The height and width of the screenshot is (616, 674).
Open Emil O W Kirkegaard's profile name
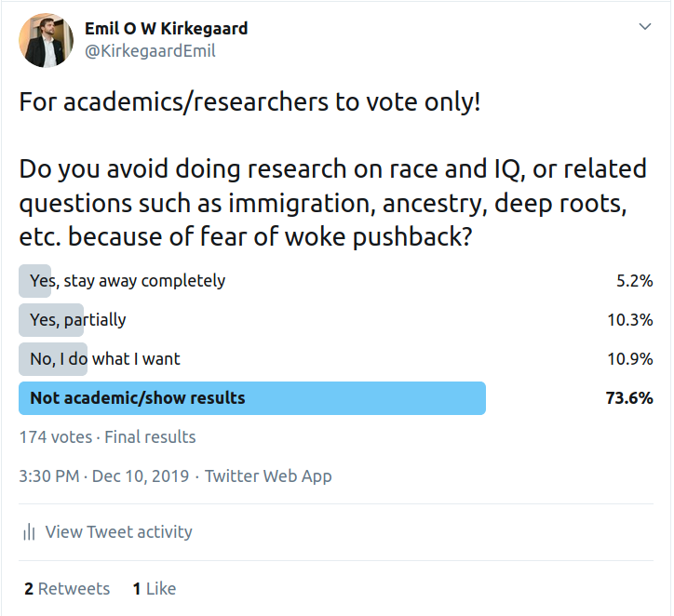[166, 29]
